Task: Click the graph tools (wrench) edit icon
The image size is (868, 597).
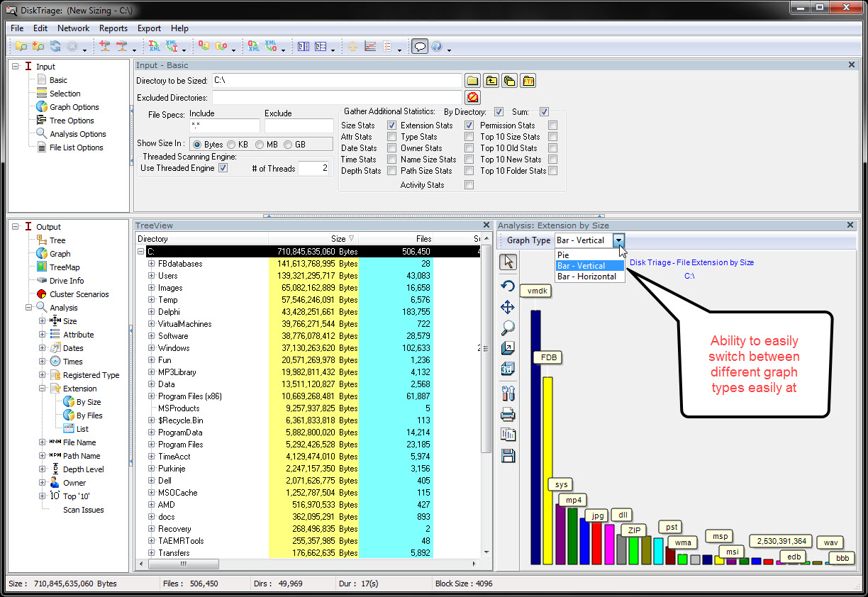Action: tap(508, 394)
